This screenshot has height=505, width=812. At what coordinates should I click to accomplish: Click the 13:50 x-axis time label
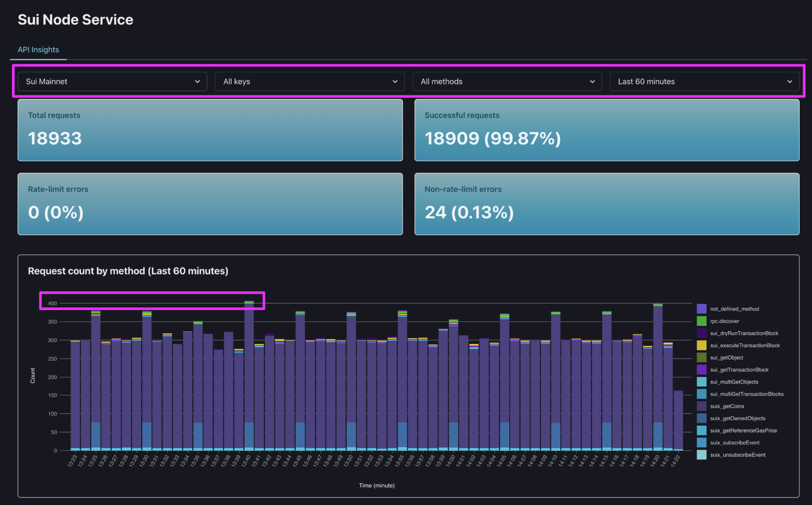[348, 461]
